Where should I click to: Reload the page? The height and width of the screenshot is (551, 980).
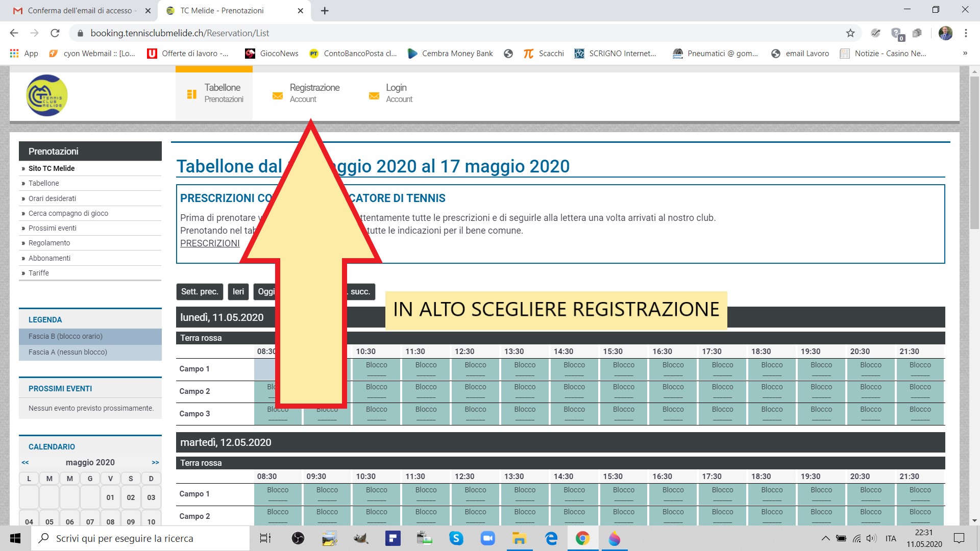55,33
